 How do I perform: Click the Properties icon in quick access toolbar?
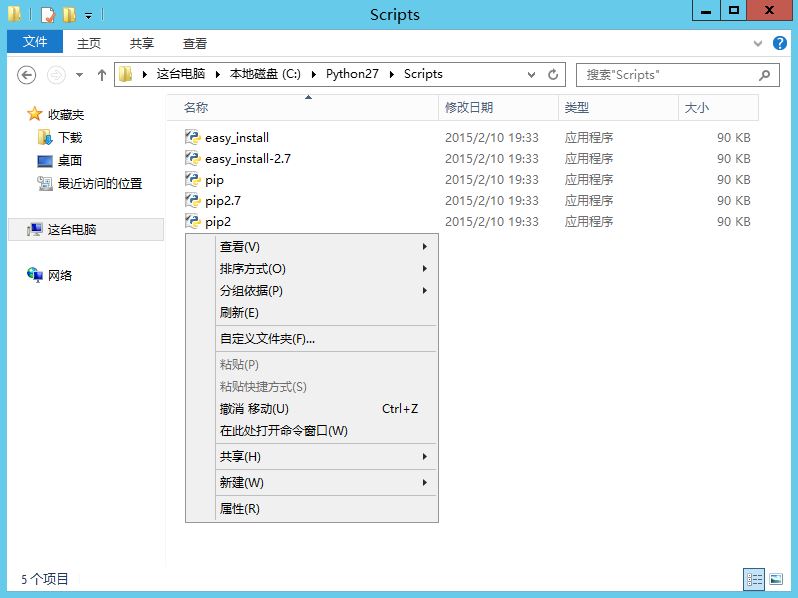coord(48,15)
